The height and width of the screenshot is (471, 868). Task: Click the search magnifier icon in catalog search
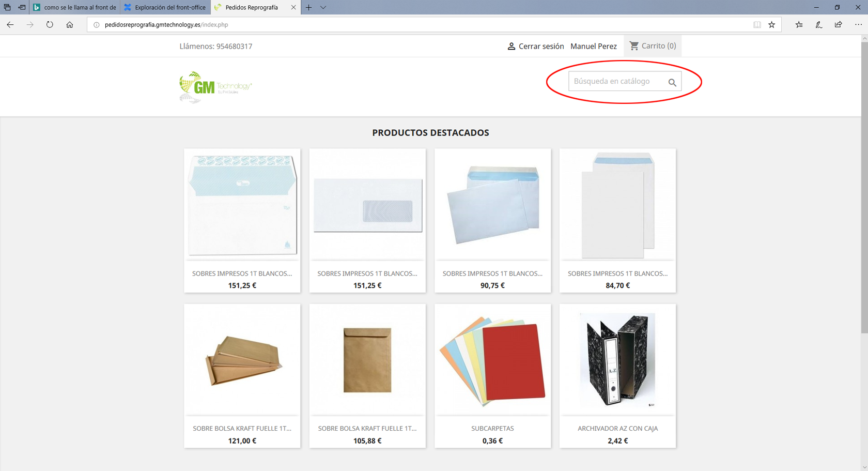672,82
